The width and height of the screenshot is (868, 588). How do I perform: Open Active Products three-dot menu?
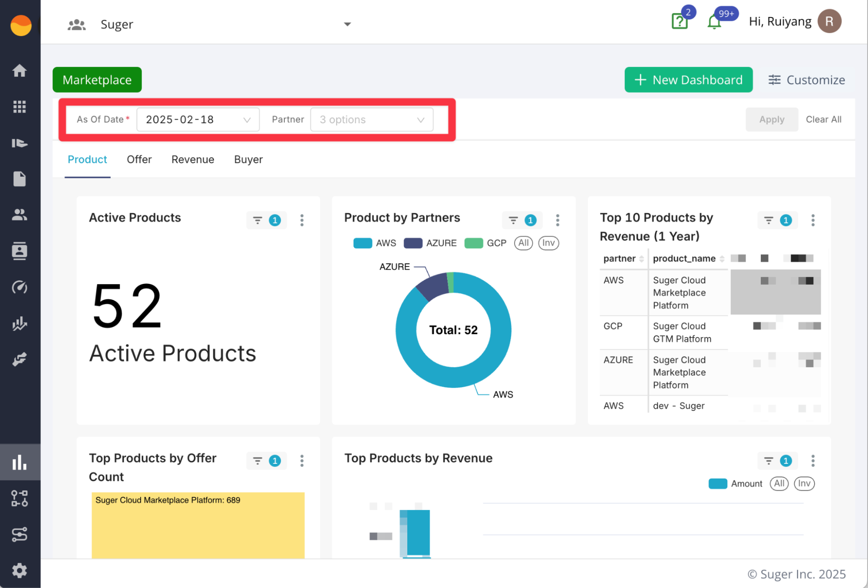[302, 220]
